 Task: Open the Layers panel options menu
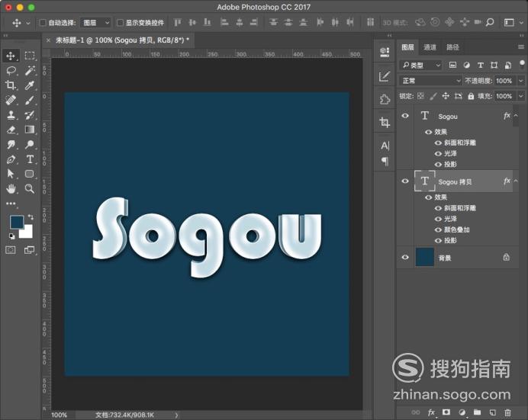(x=521, y=47)
